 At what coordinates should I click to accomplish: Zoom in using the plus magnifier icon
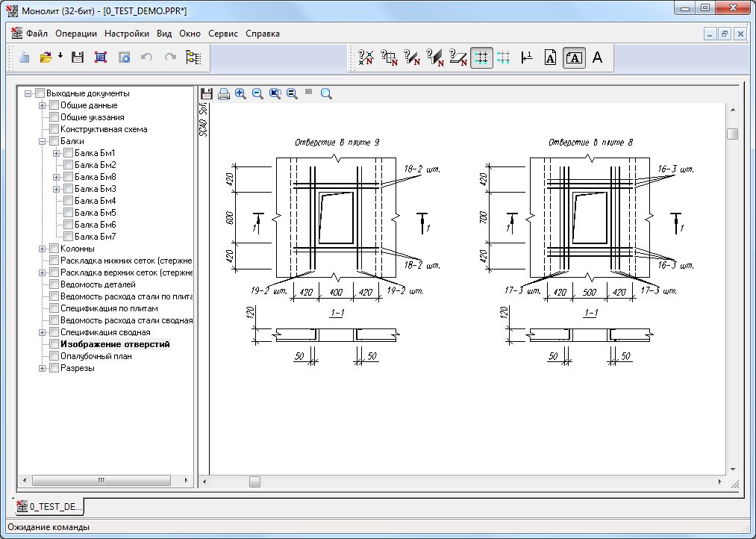tap(240, 93)
